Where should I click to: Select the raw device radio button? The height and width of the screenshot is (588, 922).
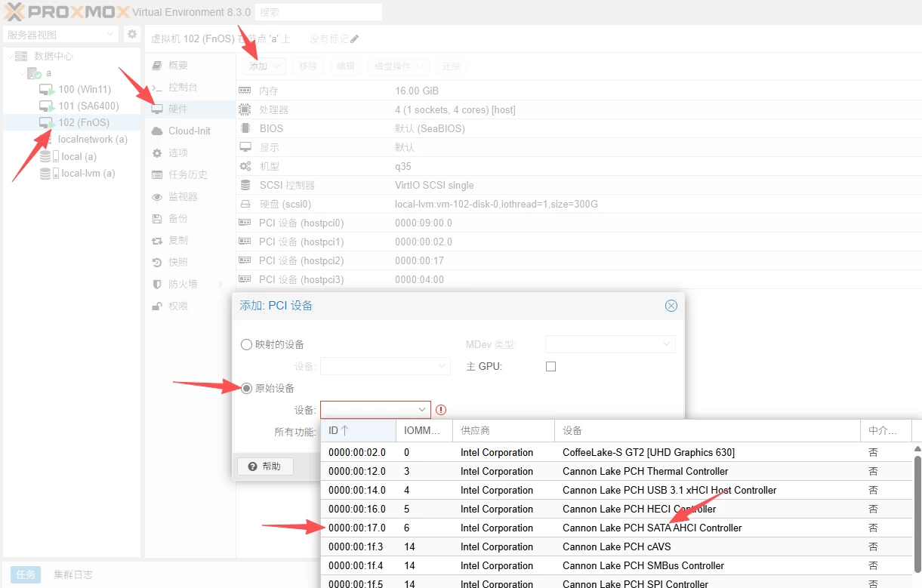click(x=246, y=388)
